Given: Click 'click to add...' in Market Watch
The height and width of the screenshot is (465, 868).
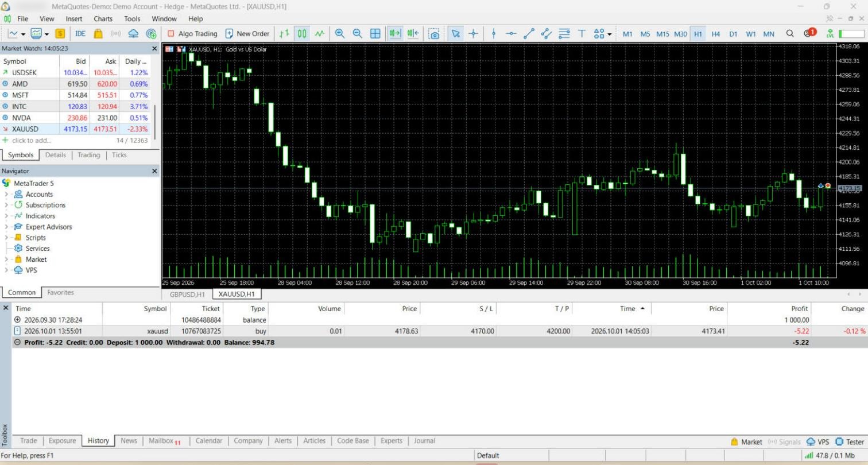Looking at the screenshot, I should [31, 140].
